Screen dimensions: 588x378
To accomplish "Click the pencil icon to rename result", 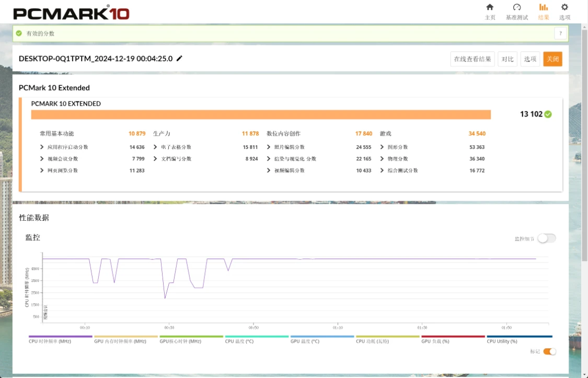I will [x=179, y=58].
